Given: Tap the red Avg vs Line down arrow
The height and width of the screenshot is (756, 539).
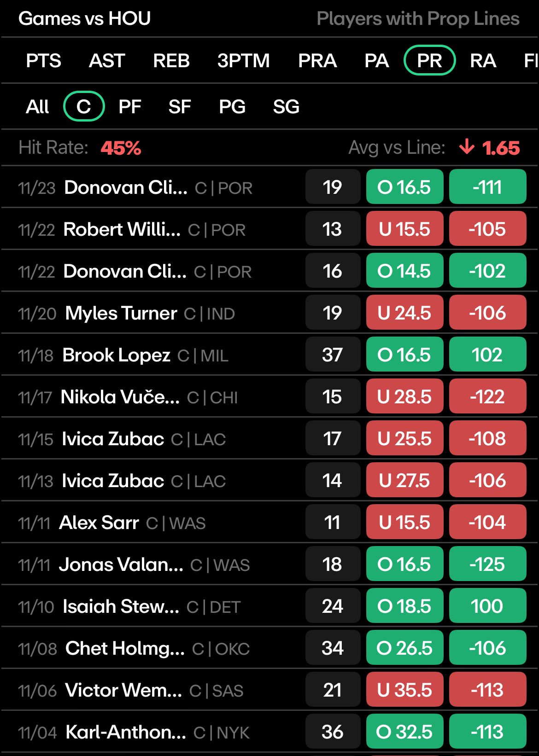Looking at the screenshot, I should pos(467,147).
